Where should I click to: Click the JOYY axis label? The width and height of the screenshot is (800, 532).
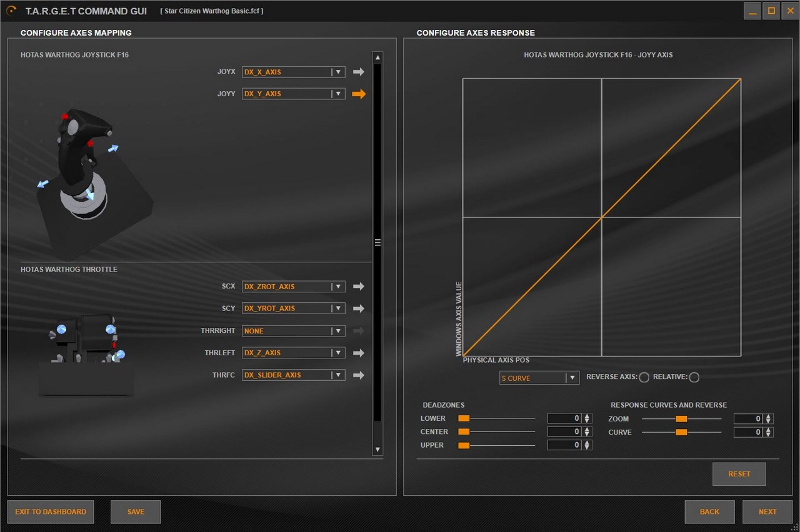point(226,94)
